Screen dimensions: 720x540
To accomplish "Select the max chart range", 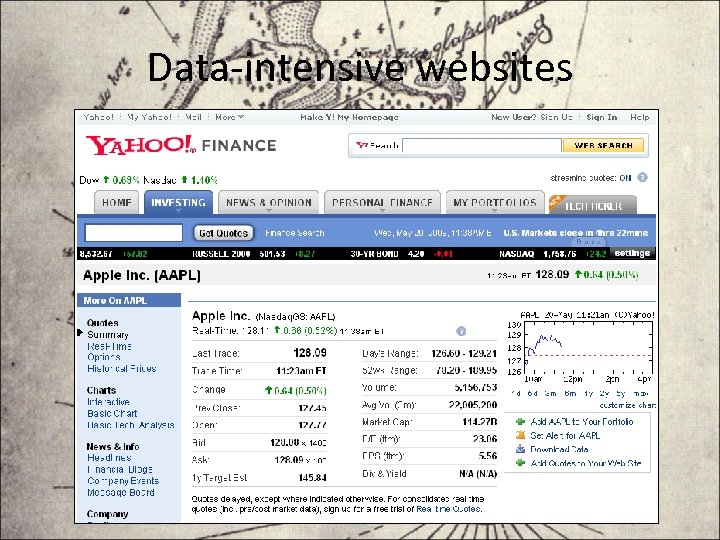I will [x=641, y=394].
